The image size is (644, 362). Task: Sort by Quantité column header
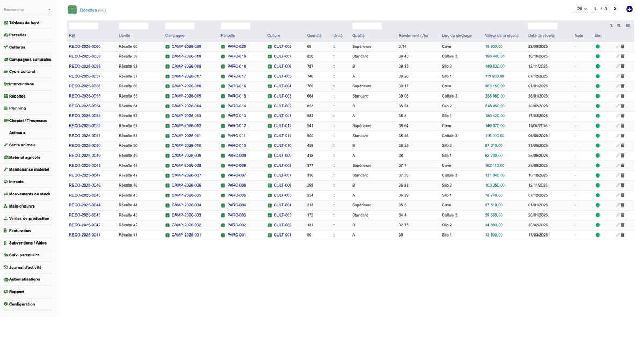[314, 36]
